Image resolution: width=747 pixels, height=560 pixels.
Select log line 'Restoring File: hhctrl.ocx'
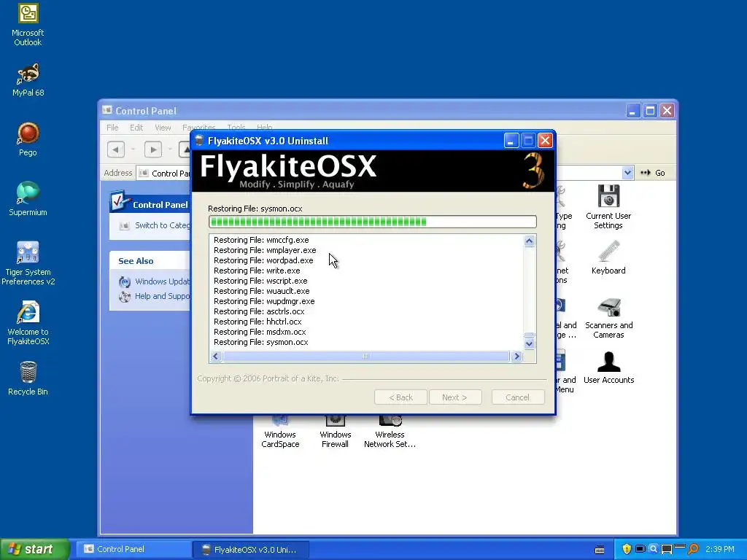pyautogui.click(x=258, y=322)
